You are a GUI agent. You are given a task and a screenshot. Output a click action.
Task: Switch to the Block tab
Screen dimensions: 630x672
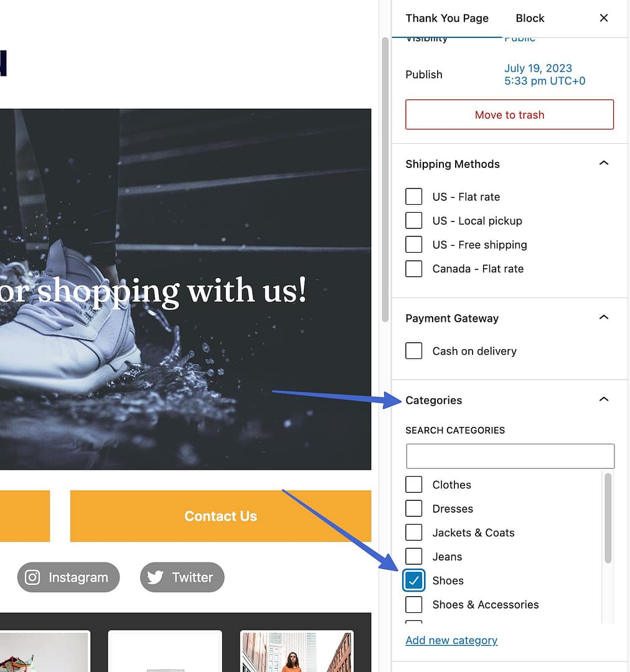pos(530,19)
